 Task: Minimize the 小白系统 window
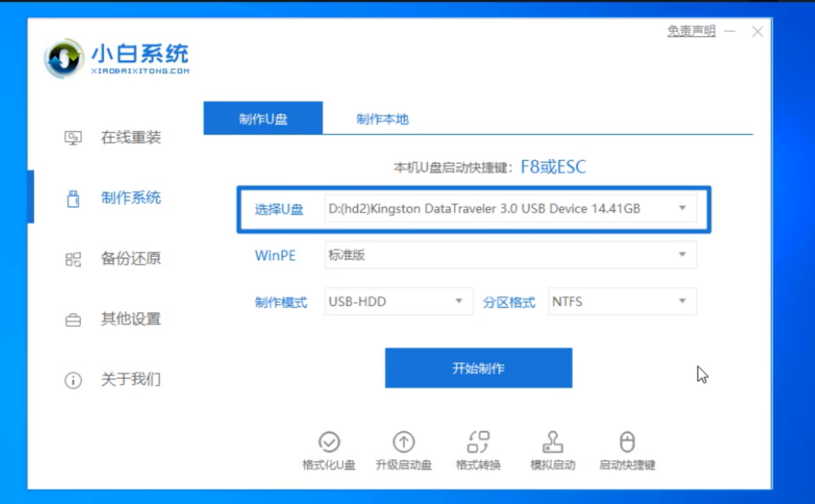click(x=729, y=32)
